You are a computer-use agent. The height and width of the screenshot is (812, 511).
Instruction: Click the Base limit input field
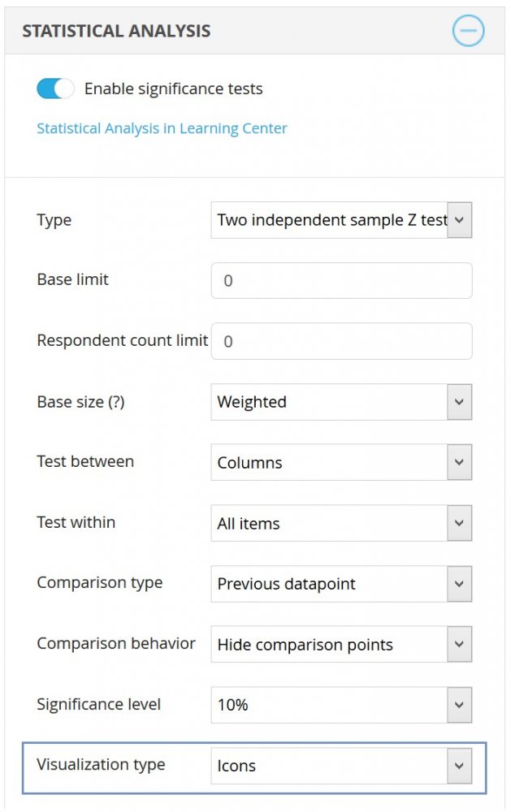(x=341, y=281)
